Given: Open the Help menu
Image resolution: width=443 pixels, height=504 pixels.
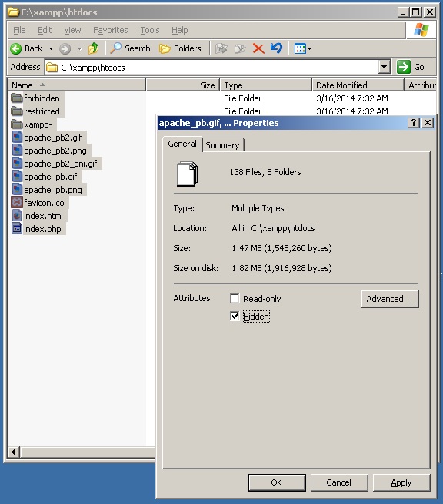Looking at the screenshot, I should (x=179, y=30).
